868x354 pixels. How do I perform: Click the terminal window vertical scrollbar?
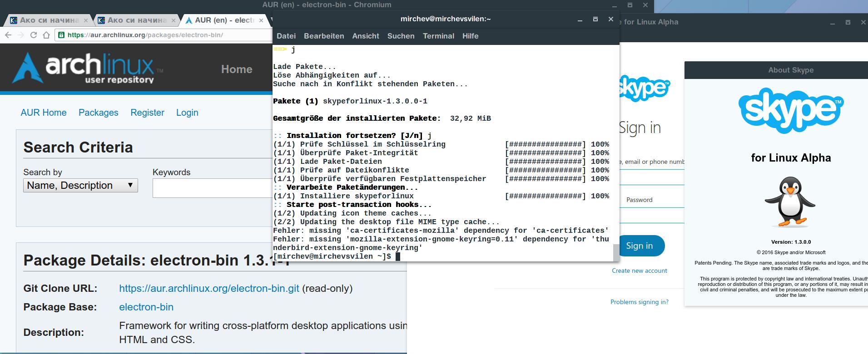point(616,152)
